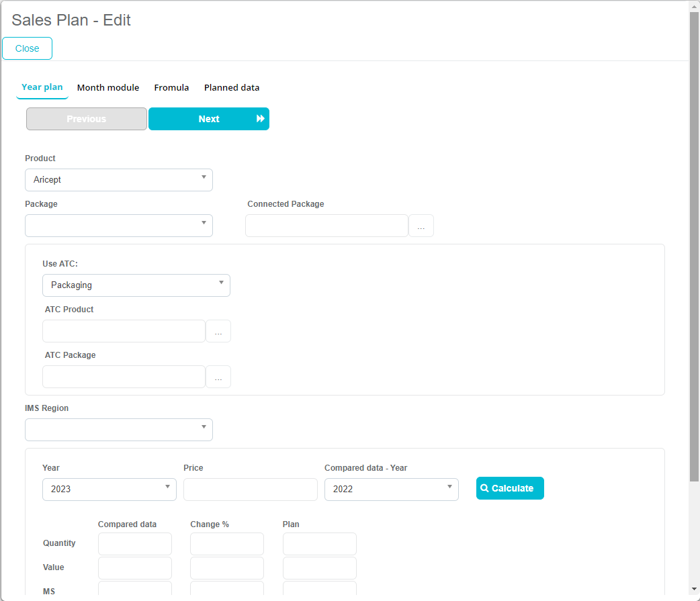Screen dimensions: 700x601
Task: Click the Connected Package ellipsis browse button
Action: tap(421, 226)
